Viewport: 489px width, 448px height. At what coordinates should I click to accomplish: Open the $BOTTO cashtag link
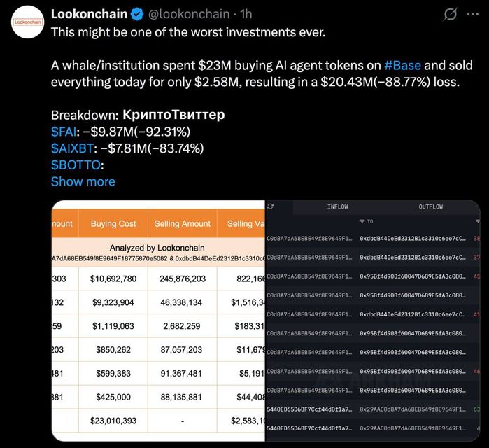(76, 164)
